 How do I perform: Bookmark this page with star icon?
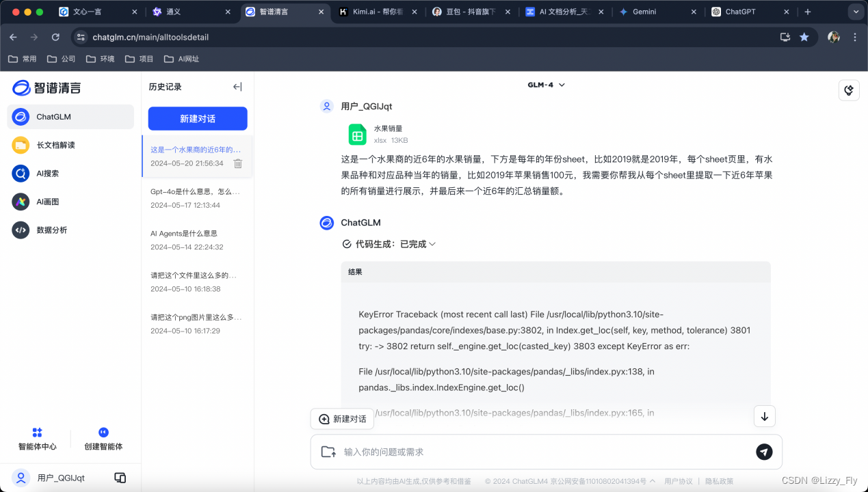(x=804, y=37)
